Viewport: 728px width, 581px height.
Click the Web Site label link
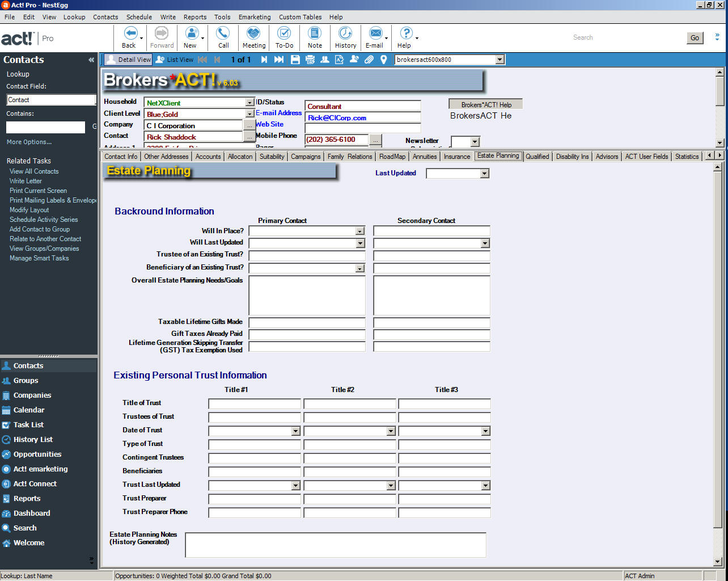point(269,124)
